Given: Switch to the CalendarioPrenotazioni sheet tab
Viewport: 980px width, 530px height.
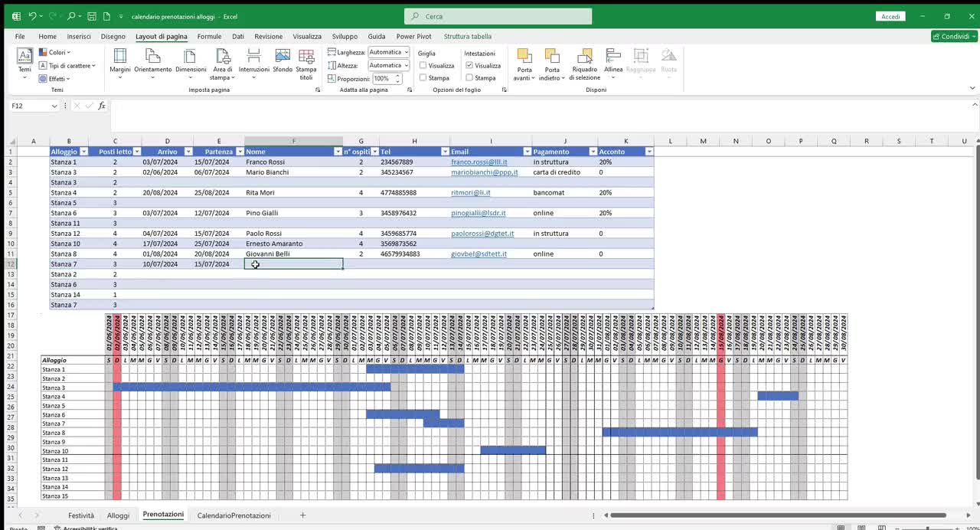Looking at the screenshot, I should 234,515.
